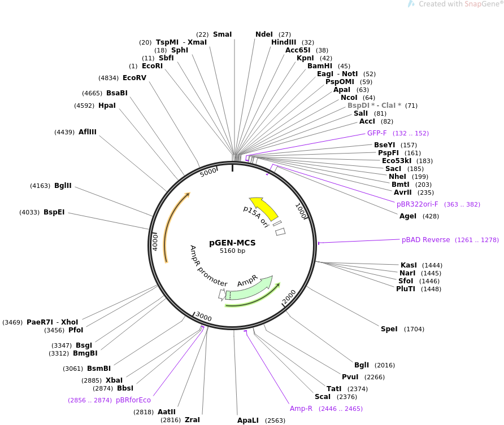The width and height of the screenshot is (504, 425).
Task: Select the green AmpR gene arrow
Action: click(249, 289)
